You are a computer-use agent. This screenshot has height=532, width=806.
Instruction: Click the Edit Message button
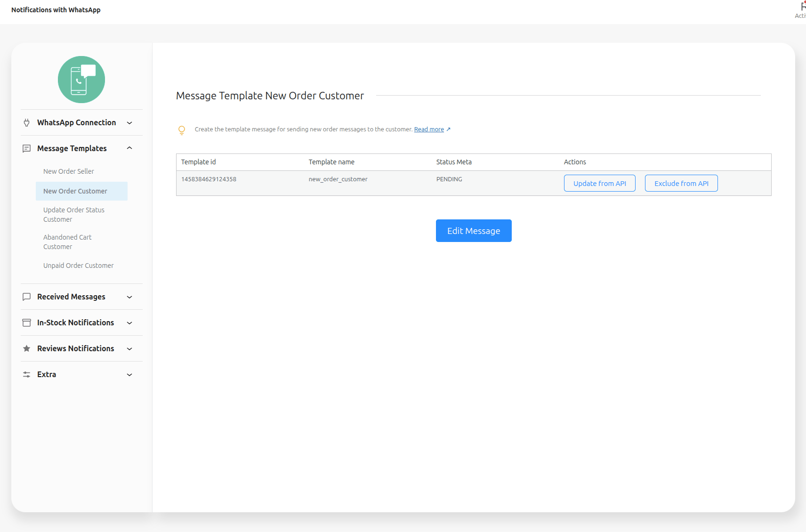point(474,231)
